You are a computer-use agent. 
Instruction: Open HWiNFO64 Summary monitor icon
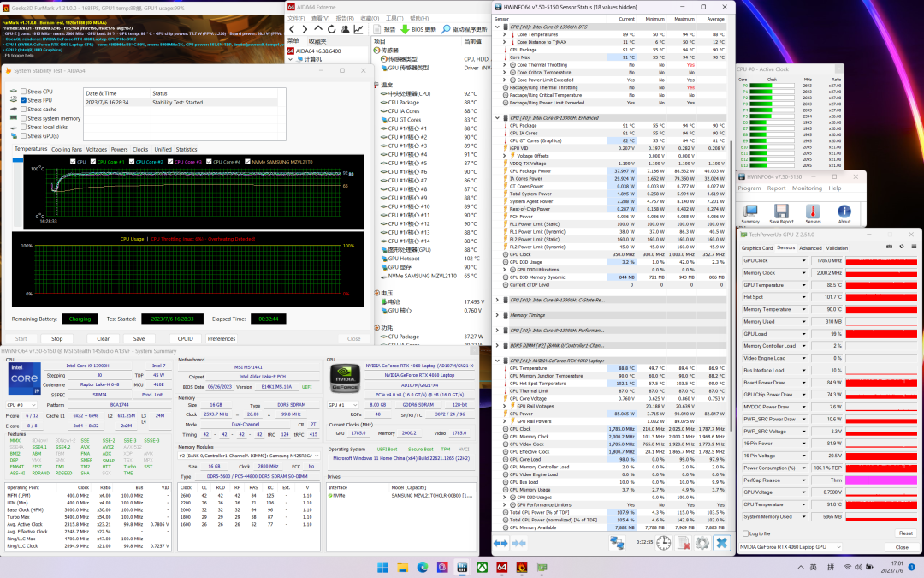[x=750, y=210]
